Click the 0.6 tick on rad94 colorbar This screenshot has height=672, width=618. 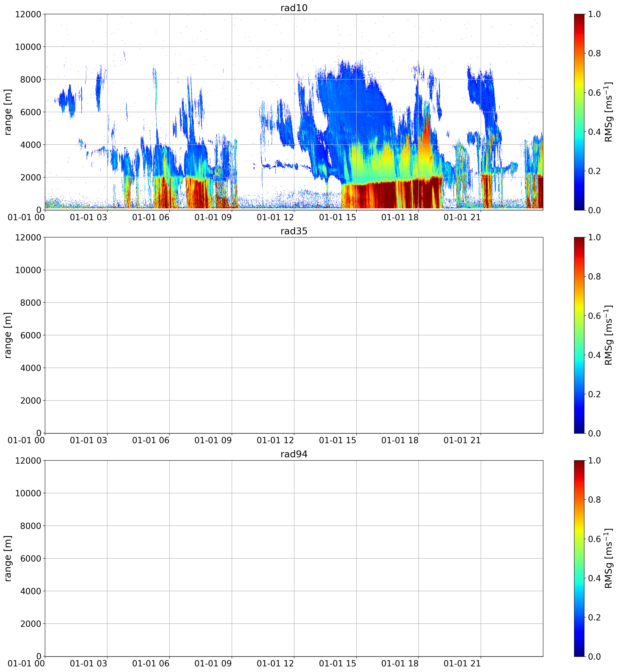594,539
